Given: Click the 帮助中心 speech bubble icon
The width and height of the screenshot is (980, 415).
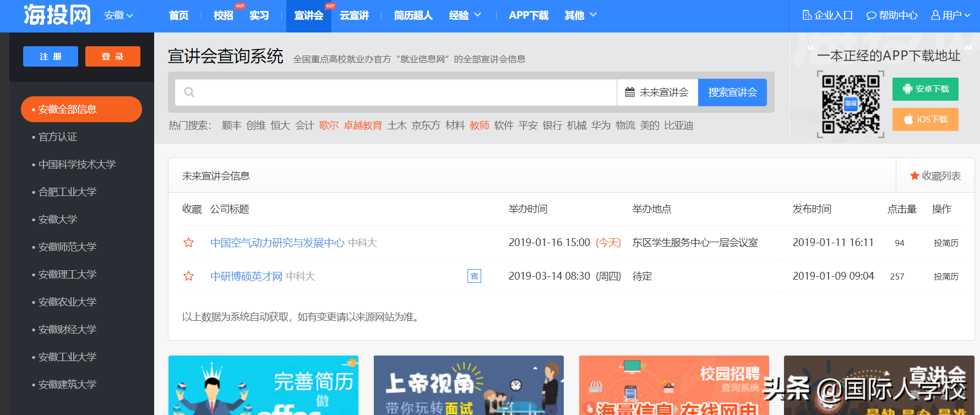Looking at the screenshot, I should (x=872, y=15).
